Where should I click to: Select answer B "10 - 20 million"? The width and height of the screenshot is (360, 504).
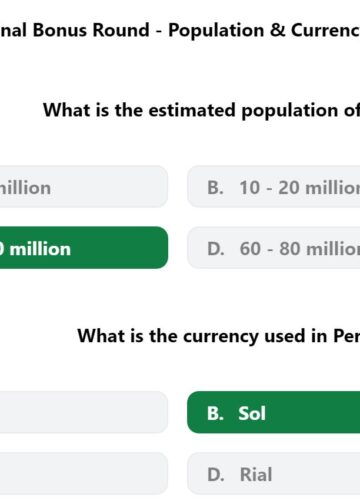(x=274, y=187)
